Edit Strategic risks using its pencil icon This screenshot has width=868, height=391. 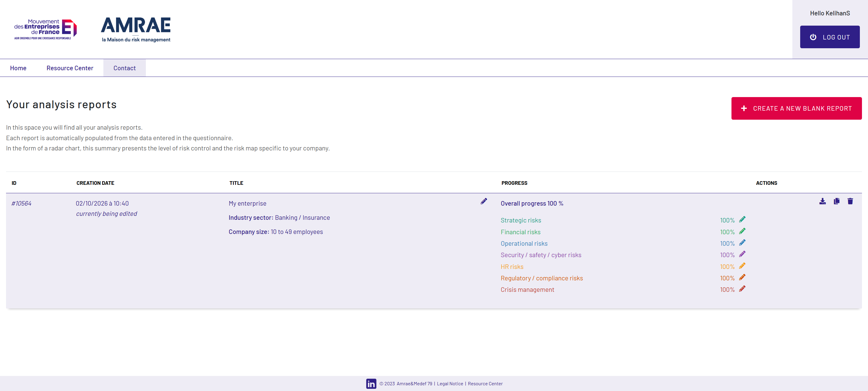coord(742,219)
